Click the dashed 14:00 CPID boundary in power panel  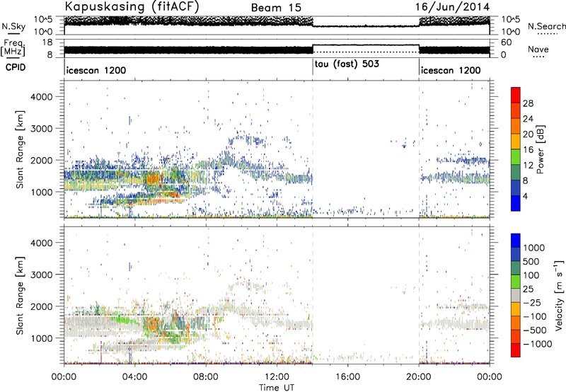tap(313, 149)
